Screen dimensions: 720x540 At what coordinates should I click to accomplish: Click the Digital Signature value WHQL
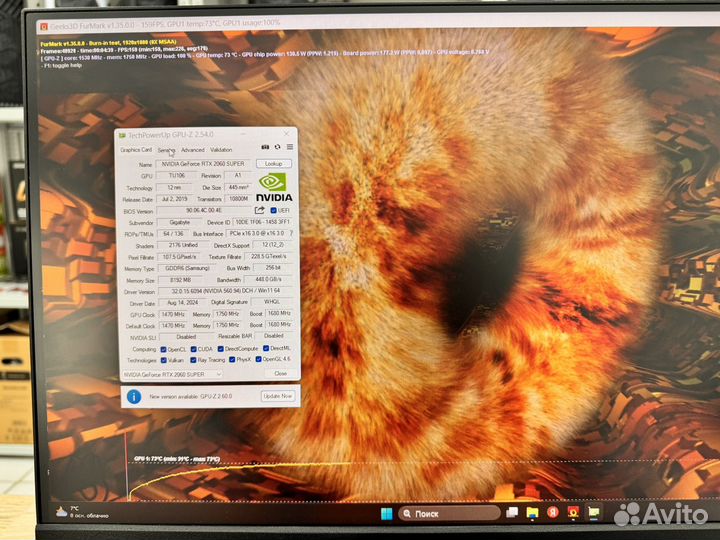(x=272, y=302)
